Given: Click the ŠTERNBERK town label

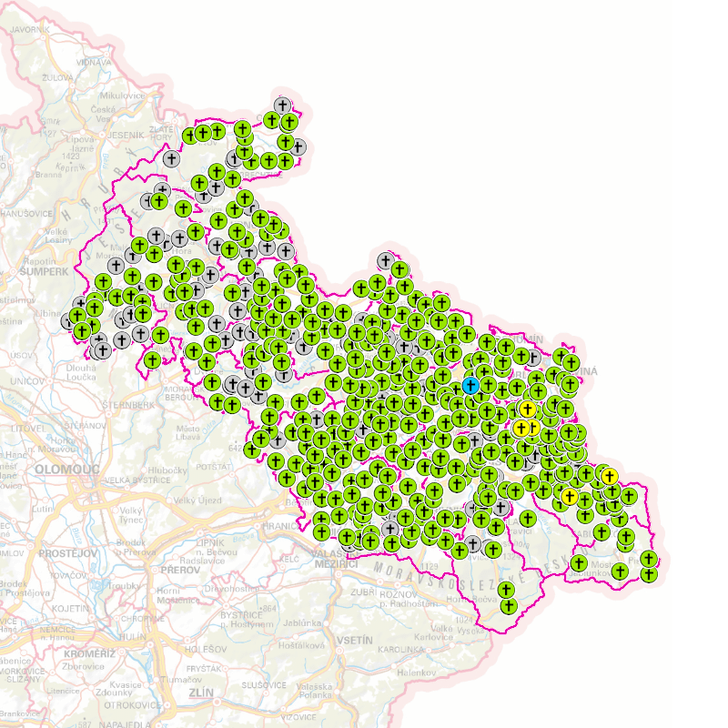Looking at the screenshot, I should pos(129,404).
